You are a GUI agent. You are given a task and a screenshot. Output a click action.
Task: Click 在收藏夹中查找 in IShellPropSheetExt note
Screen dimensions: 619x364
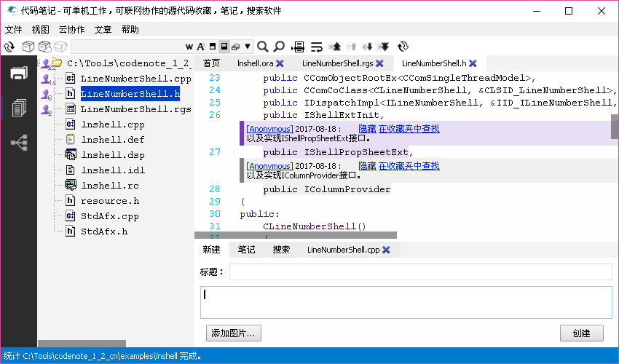409,129
